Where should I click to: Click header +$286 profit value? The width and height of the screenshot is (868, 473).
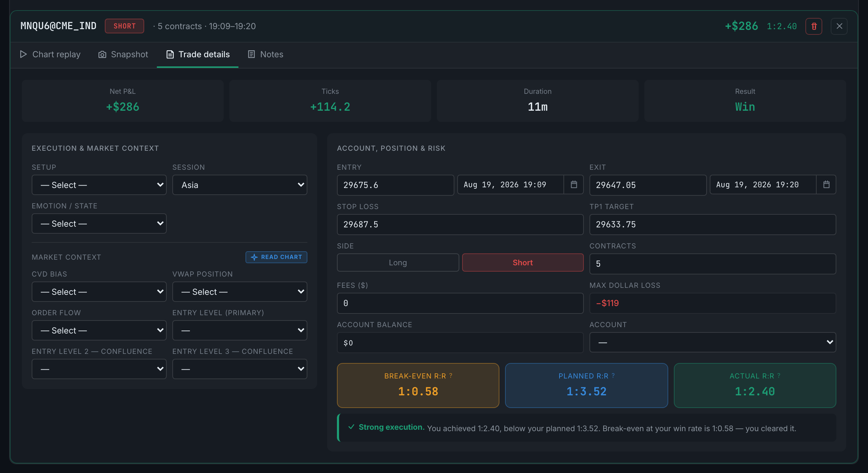[741, 26]
